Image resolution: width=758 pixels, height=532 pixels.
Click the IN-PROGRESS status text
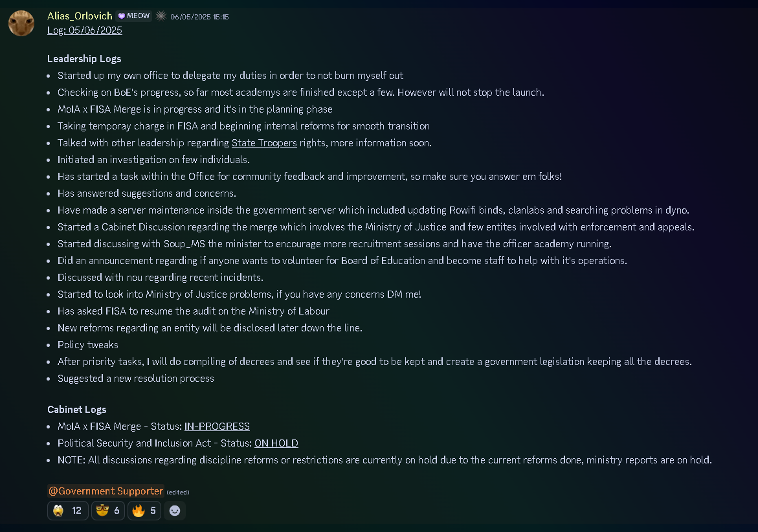(217, 427)
